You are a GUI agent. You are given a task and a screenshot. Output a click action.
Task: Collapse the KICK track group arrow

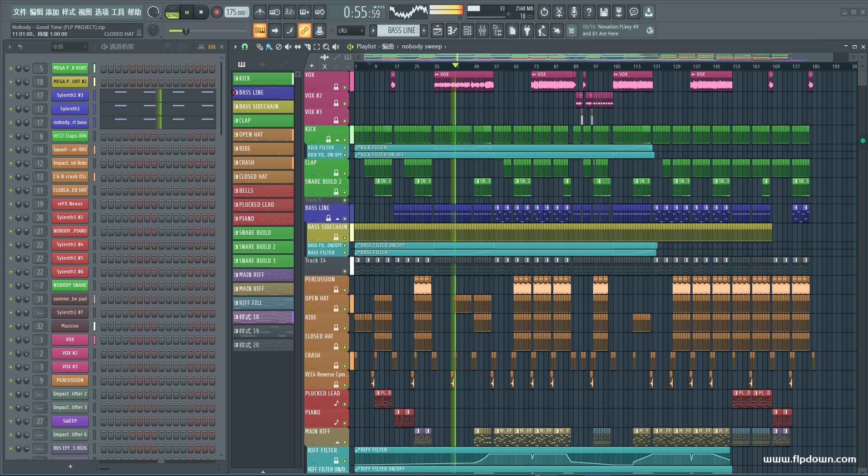pos(337,140)
